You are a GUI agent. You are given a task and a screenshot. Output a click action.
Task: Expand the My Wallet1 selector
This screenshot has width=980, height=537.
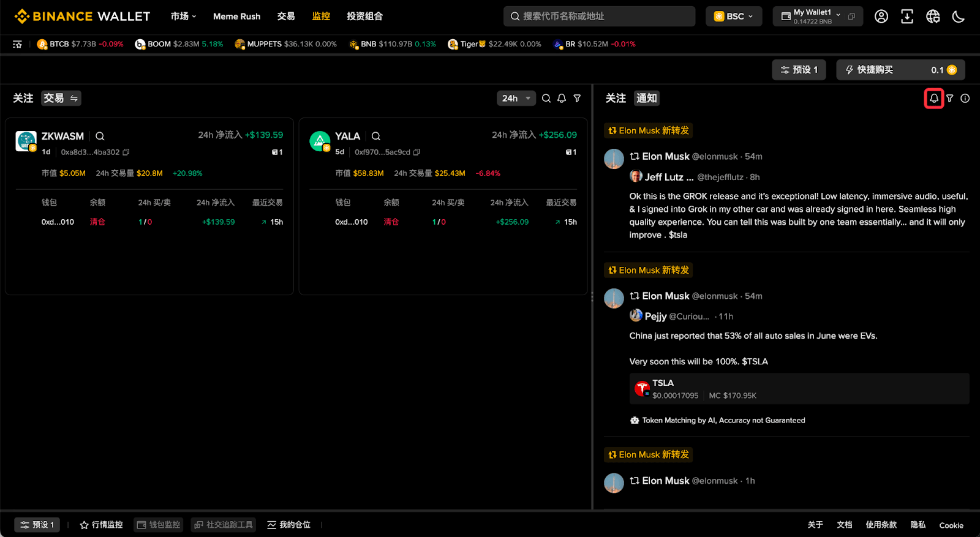pyautogui.click(x=818, y=17)
